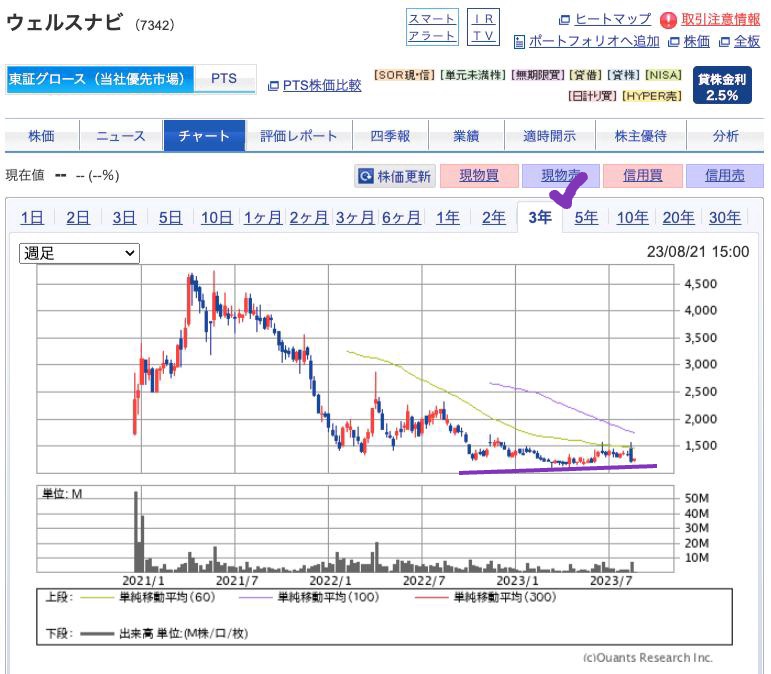Select the 30年 chart period
The height and width of the screenshot is (674, 771).
725,217
